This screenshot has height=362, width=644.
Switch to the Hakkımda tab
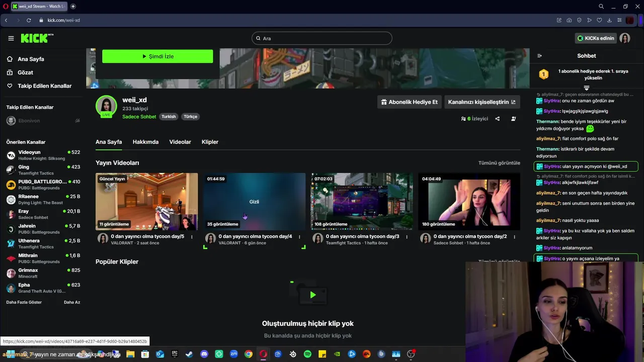click(x=145, y=142)
